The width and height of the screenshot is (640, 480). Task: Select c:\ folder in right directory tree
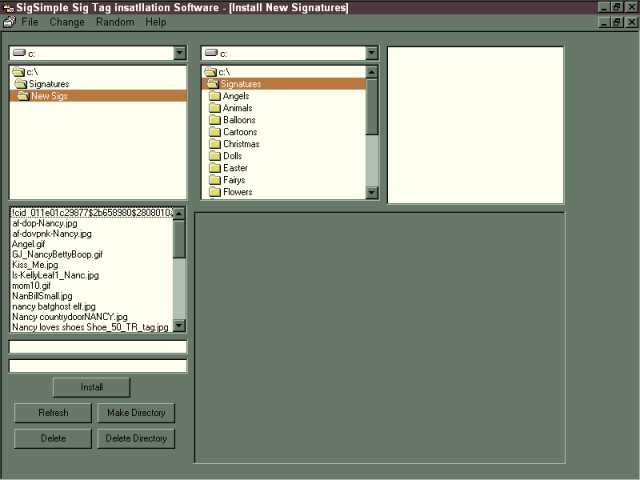pos(217,72)
